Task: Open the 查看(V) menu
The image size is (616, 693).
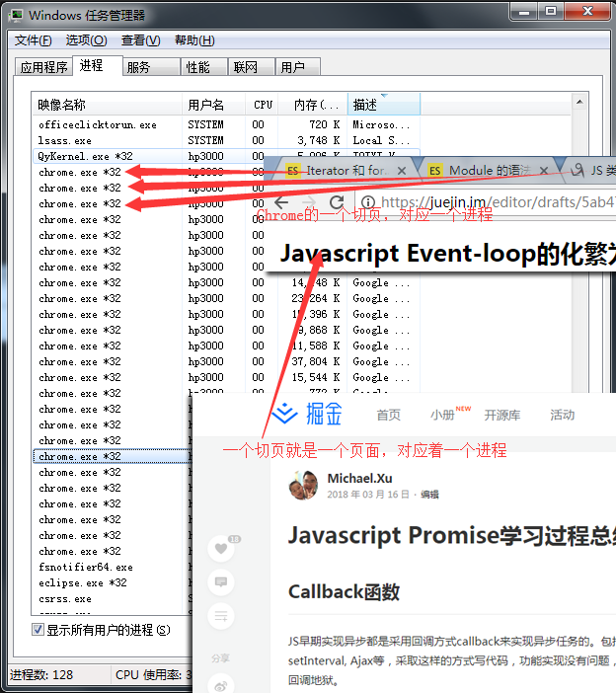Action: pos(140,40)
